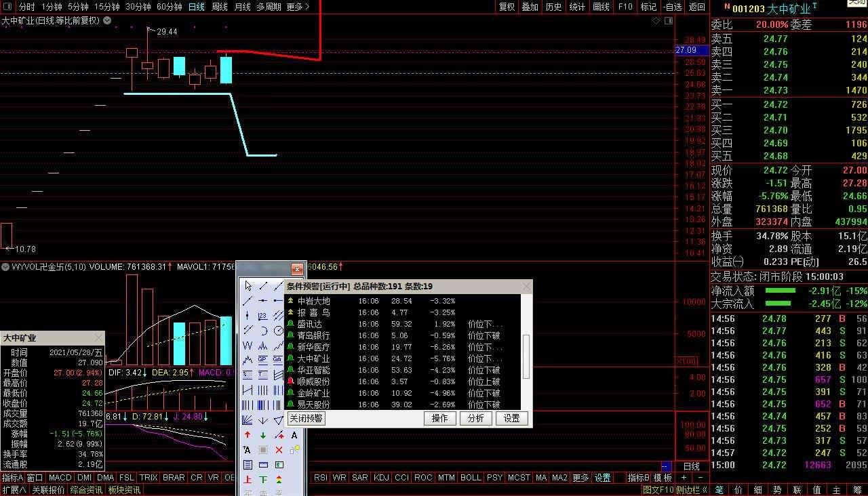Screen dimensions: 868x496
Task: Toggle the -自选 watchlist button
Action: 671,7
